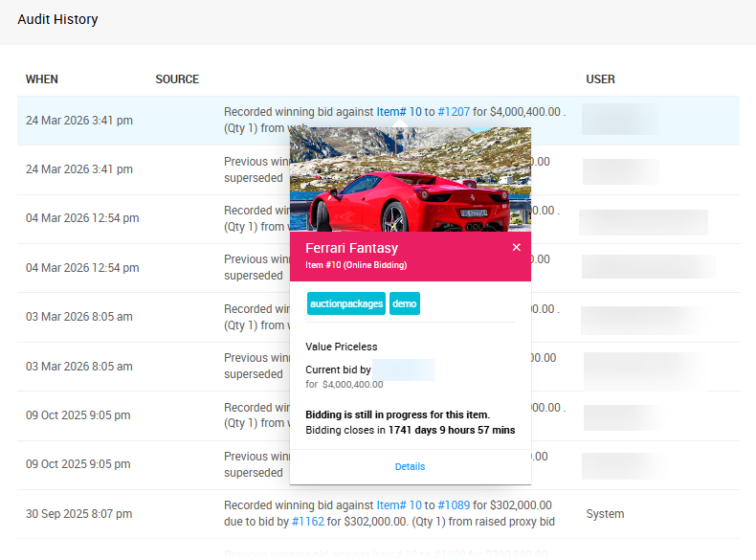Sort by the WHEN column header
Screen dimensions: 756x560
(42, 79)
